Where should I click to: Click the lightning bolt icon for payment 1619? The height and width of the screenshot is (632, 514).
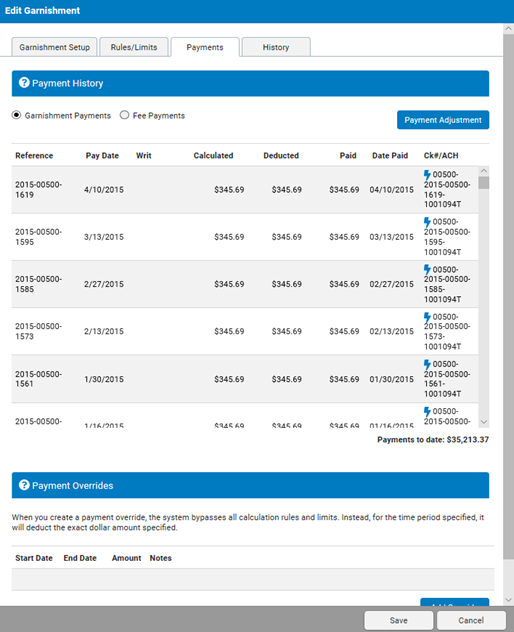[x=427, y=175]
